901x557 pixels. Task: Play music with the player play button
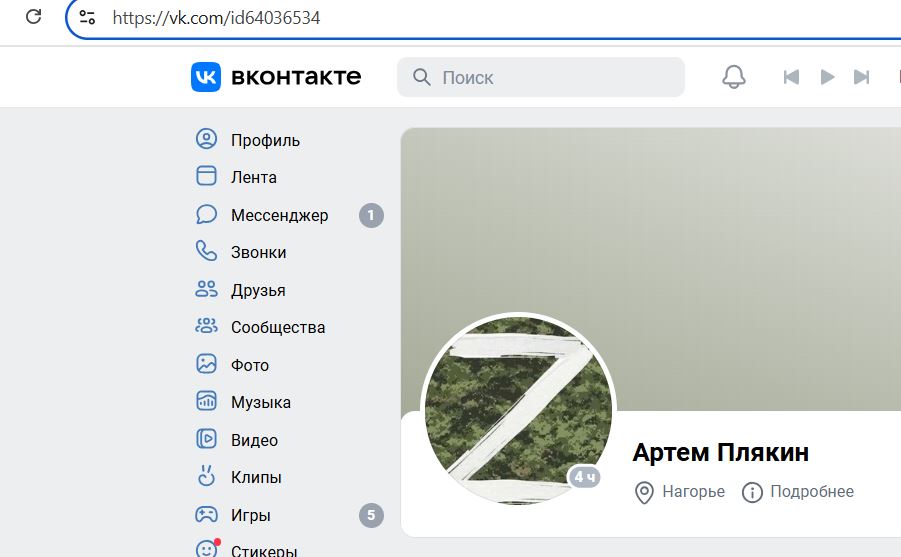[x=827, y=77]
